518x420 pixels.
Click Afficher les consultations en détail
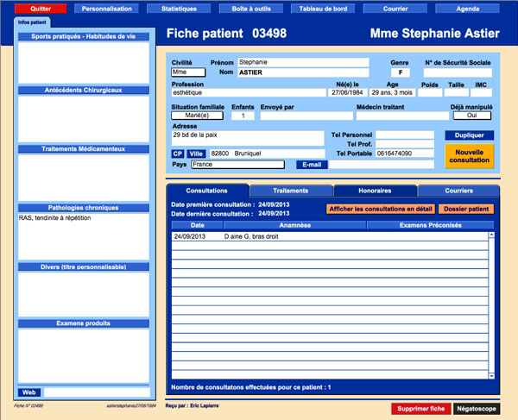(x=381, y=209)
